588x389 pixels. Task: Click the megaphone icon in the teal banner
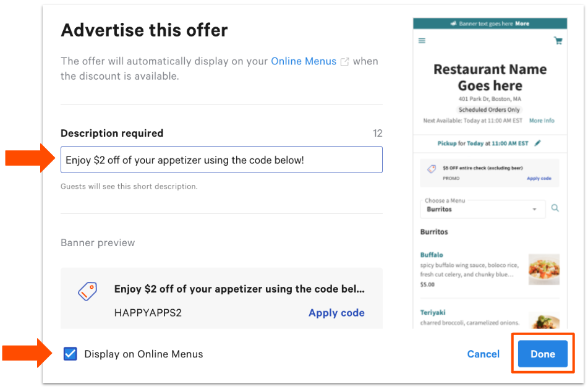tap(453, 24)
